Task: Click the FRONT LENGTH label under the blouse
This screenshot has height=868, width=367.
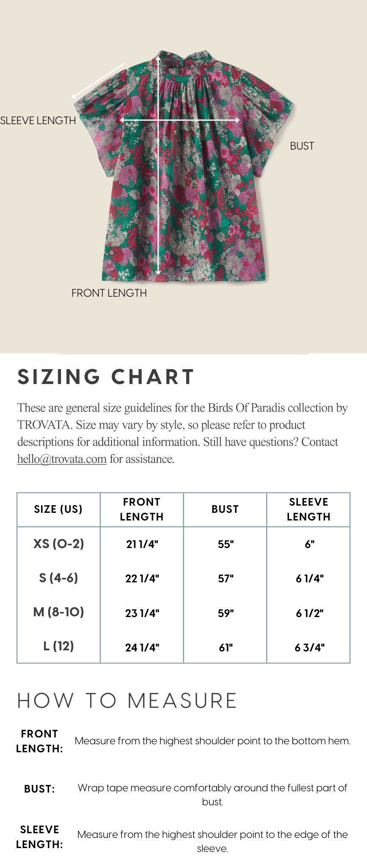Action: point(109,293)
